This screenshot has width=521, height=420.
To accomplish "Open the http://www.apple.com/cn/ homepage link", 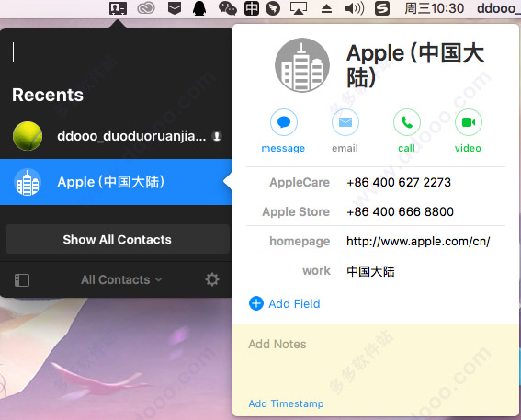I will coord(418,241).
